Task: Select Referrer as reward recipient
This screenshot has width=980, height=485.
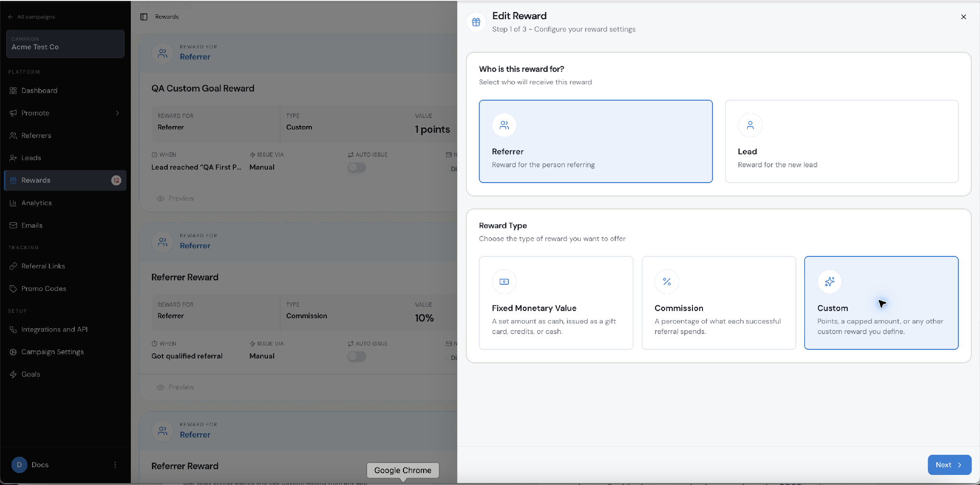Action: tap(596, 141)
